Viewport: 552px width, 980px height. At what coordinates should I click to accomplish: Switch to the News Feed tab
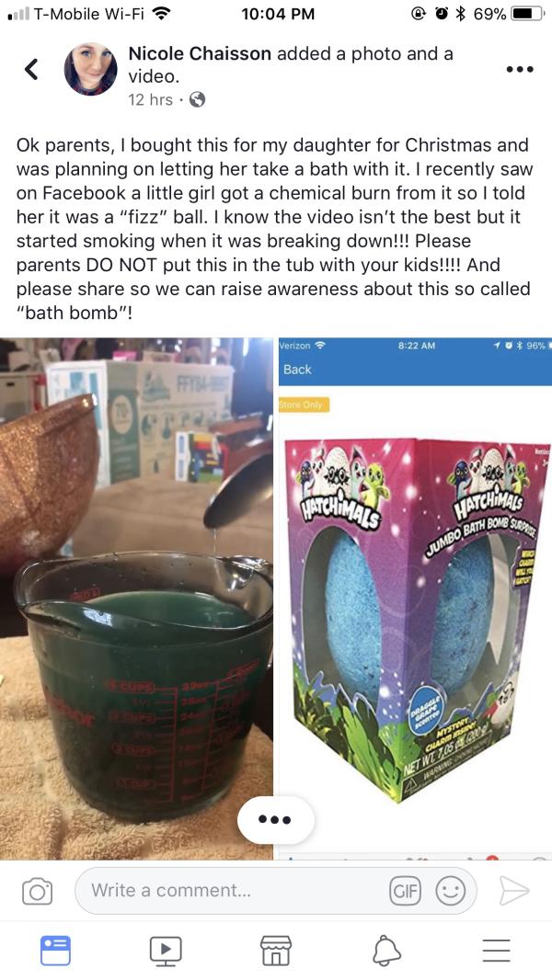(55, 950)
